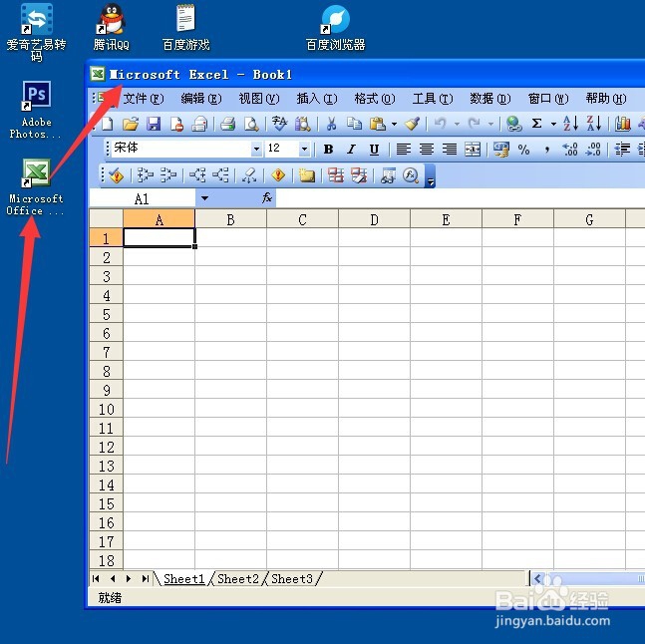Click the Error Checking icon on the auditing toolbar
Image resolution: width=645 pixels, height=644 pixels.
(117, 176)
